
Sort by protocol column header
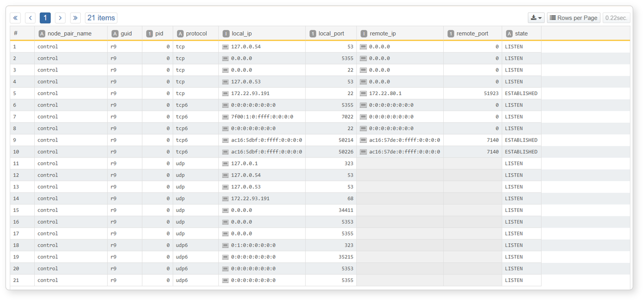196,34
